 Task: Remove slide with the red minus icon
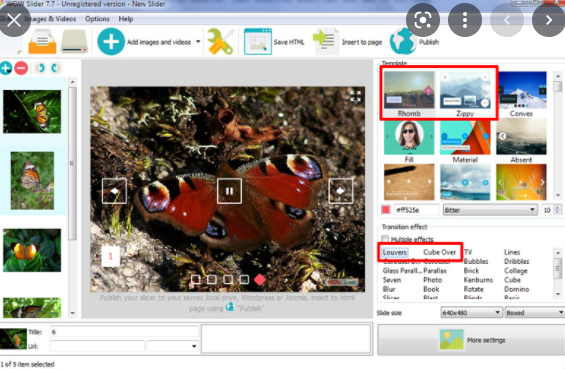21,68
